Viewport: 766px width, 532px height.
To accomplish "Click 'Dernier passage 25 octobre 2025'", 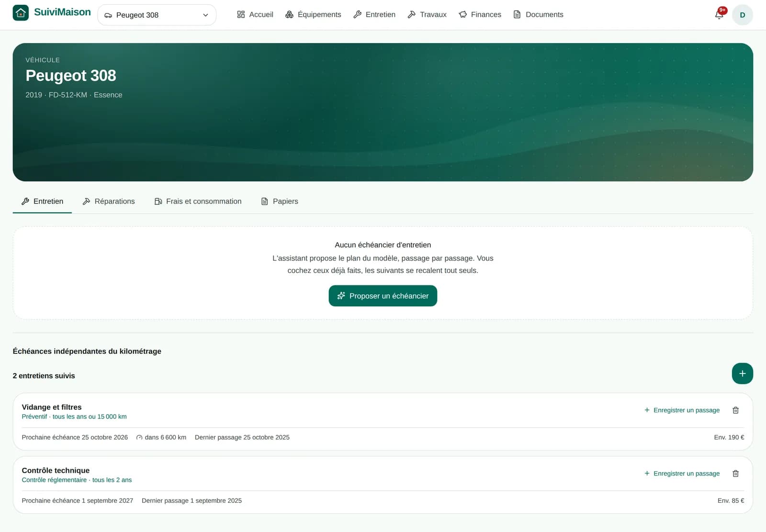I will point(242,437).
